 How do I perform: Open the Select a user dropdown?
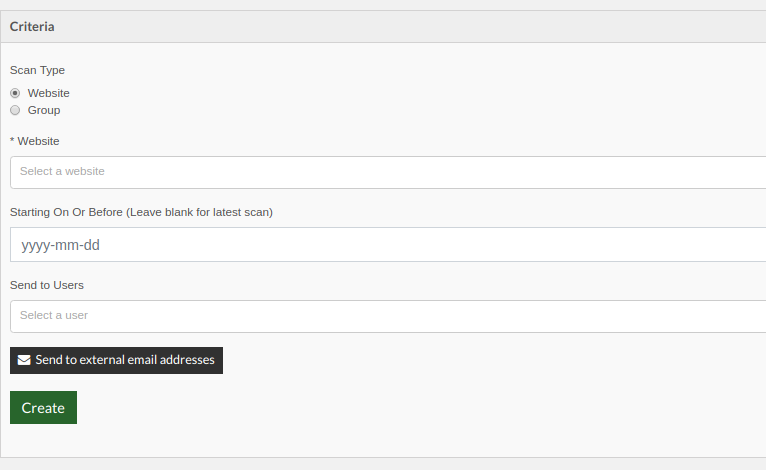click(x=388, y=317)
